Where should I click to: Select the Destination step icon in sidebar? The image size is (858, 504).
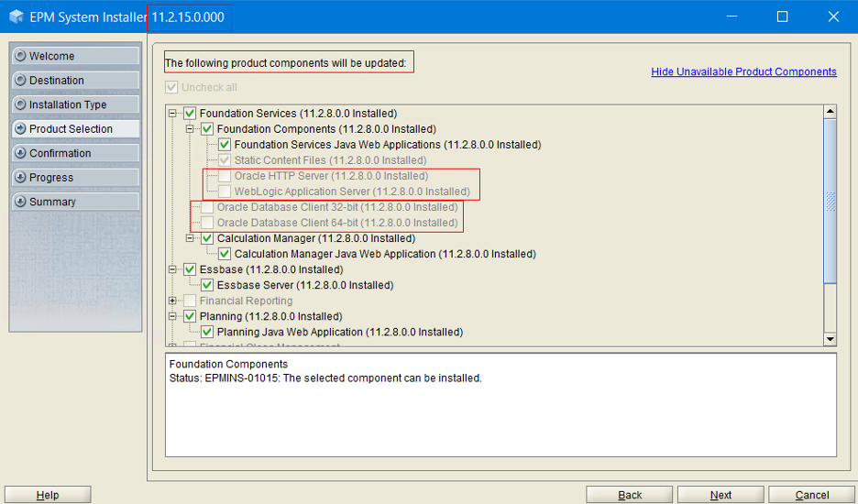pos(20,80)
